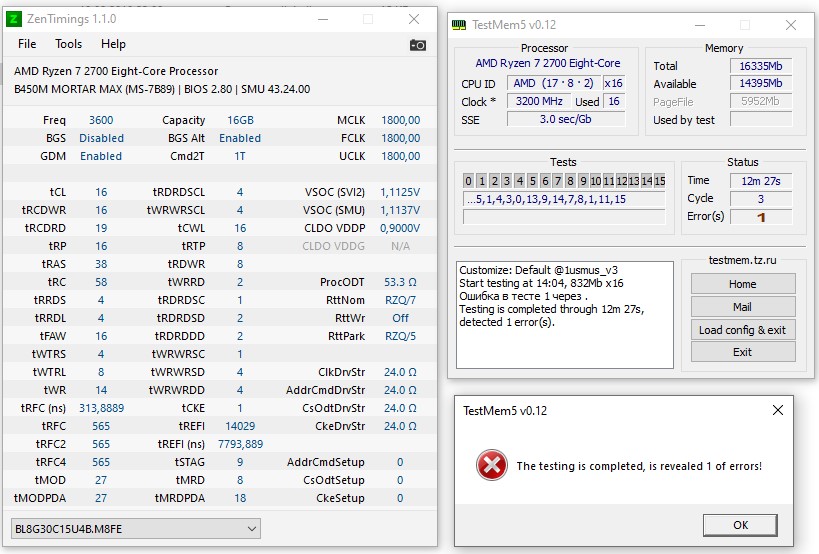Click the Load config & exit button
The width and height of the screenshot is (819, 554).
(x=743, y=330)
